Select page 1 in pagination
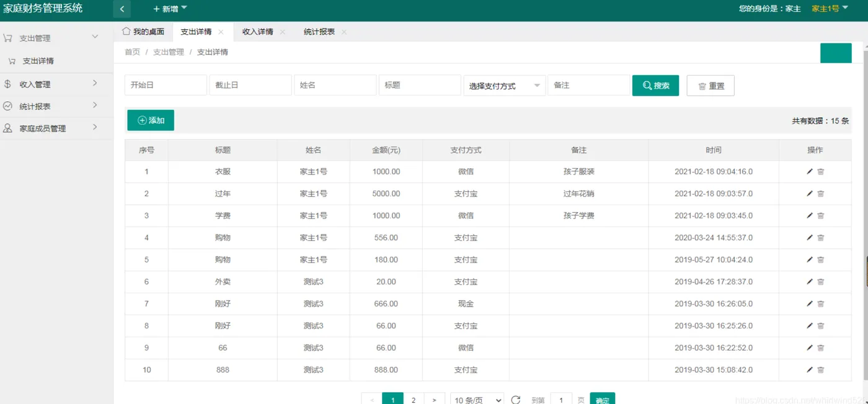This screenshot has width=868, height=404. 393,400
